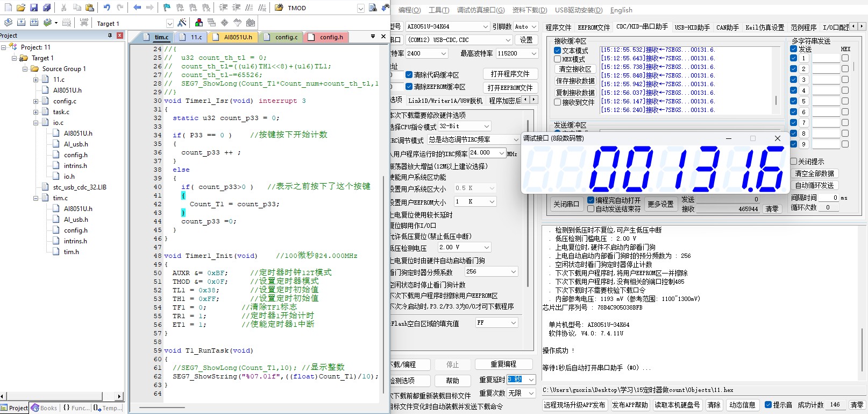Uncheck the 清除代码缓冲区 checkbox
868x414 pixels.
[x=409, y=75]
